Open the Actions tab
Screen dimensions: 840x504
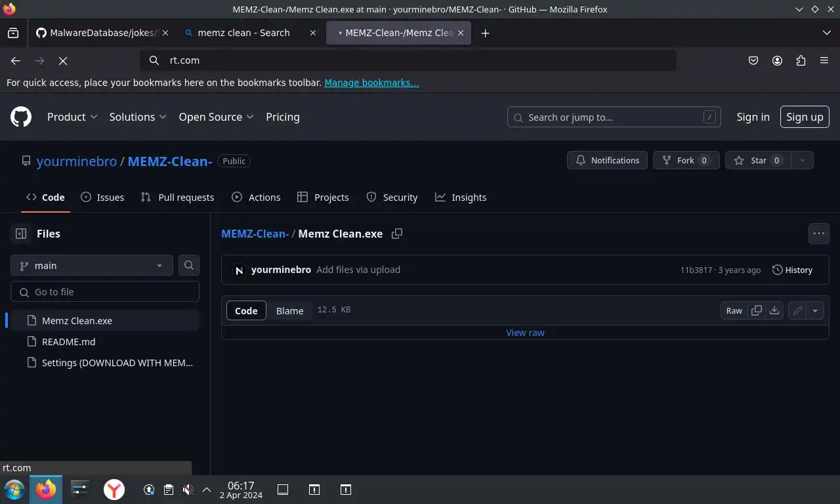[x=256, y=198]
